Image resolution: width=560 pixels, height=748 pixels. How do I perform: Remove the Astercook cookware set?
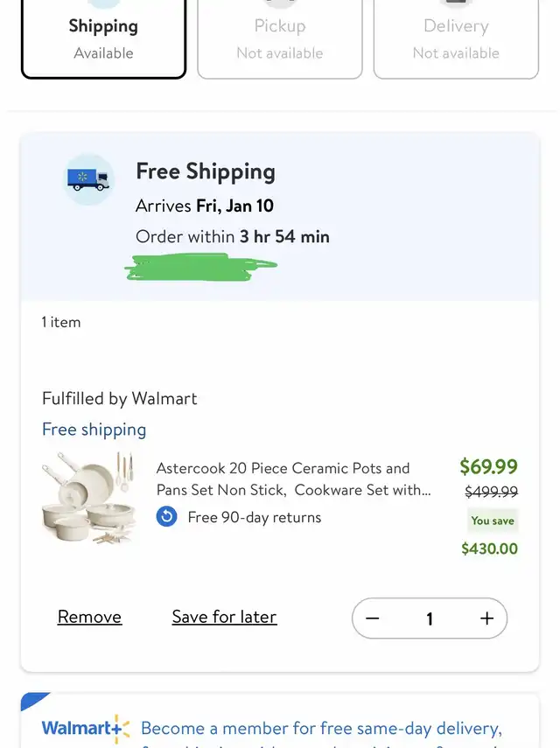(x=89, y=617)
